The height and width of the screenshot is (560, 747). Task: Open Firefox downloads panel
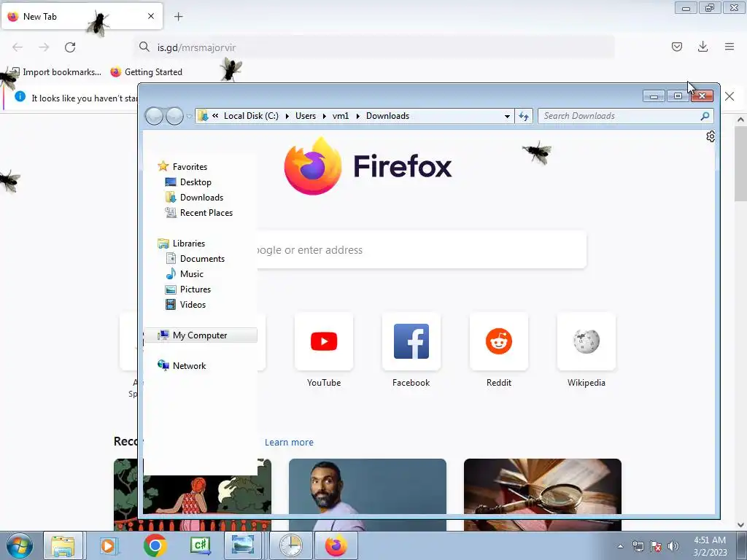[x=703, y=47]
